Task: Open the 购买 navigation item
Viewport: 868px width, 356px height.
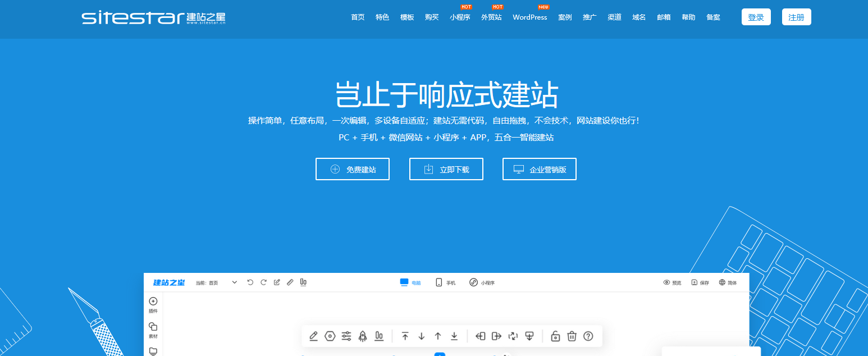Action: pos(432,17)
